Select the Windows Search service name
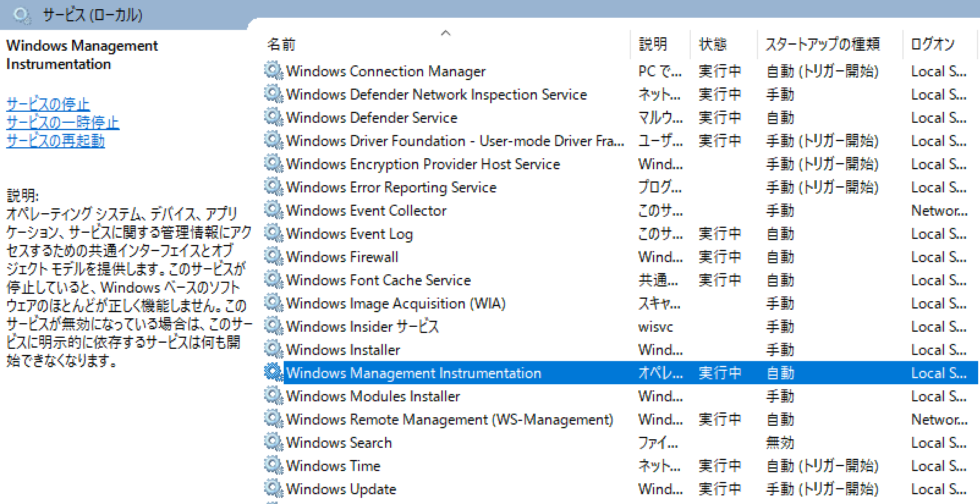This screenshot has width=980, height=504. pyautogui.click(x=339, y=443)
